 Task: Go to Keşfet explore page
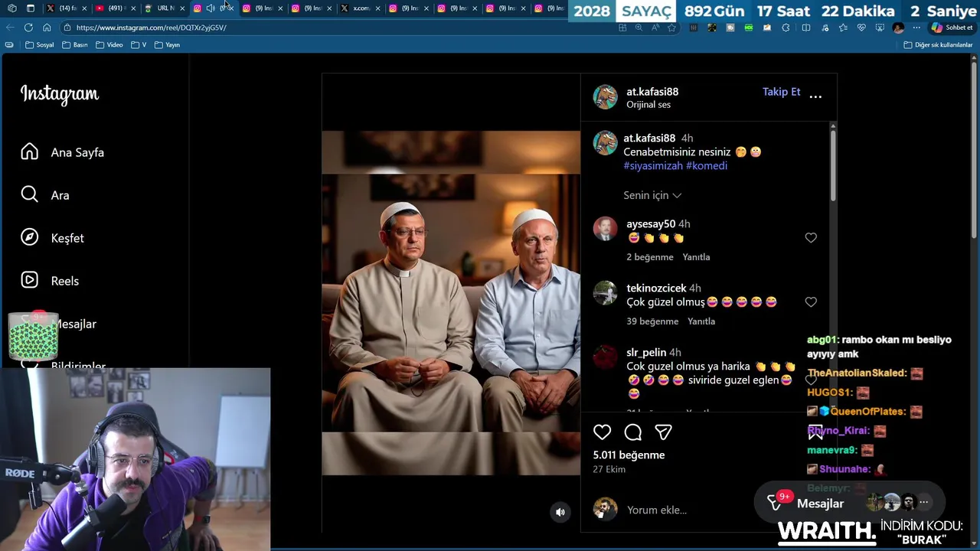[53, 238]
